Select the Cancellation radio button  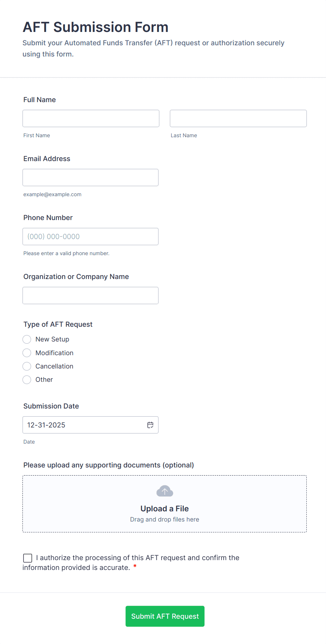click(x=27, y=366)
